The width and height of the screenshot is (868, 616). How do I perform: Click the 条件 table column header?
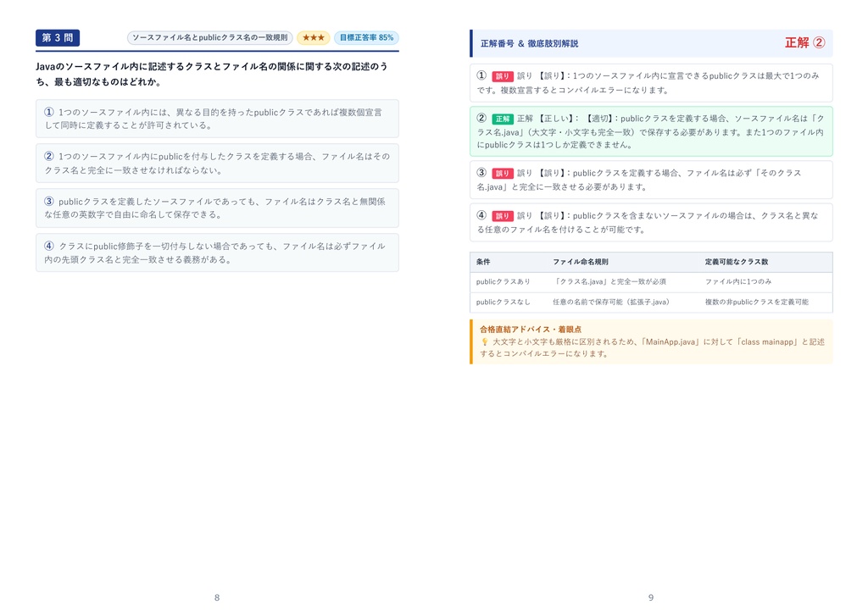(x=483, y=262)
